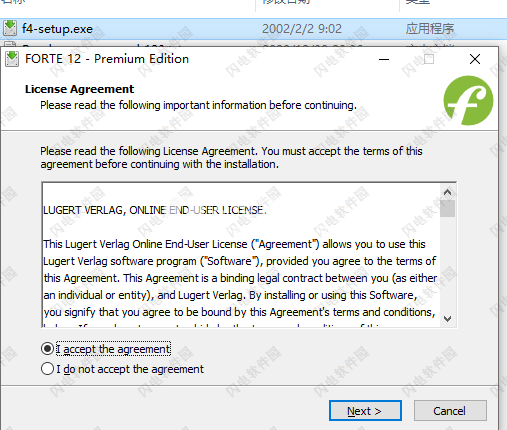Click the FORTE 12 installer title bar icon
Image resolution: width=507 pixels, height=430 pixels.
pos(12,59)
